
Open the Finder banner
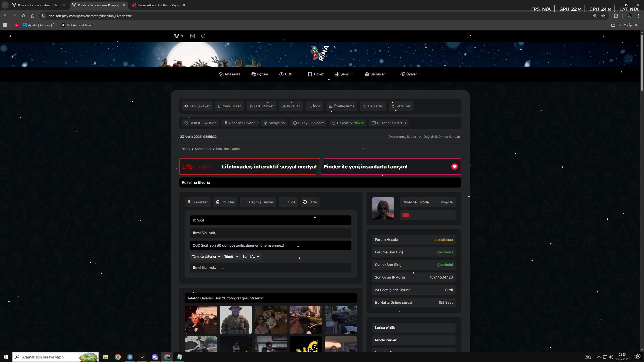[x=391, y=166]
